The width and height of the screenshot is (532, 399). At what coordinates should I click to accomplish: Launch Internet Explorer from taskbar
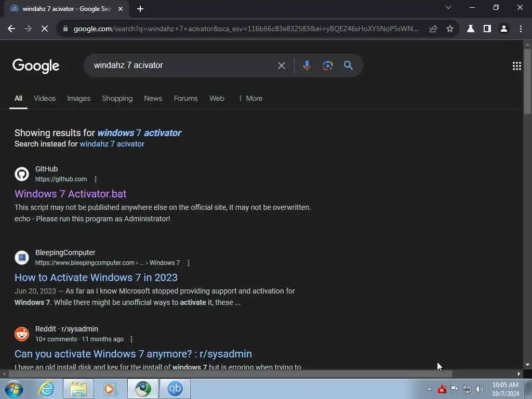46,389
